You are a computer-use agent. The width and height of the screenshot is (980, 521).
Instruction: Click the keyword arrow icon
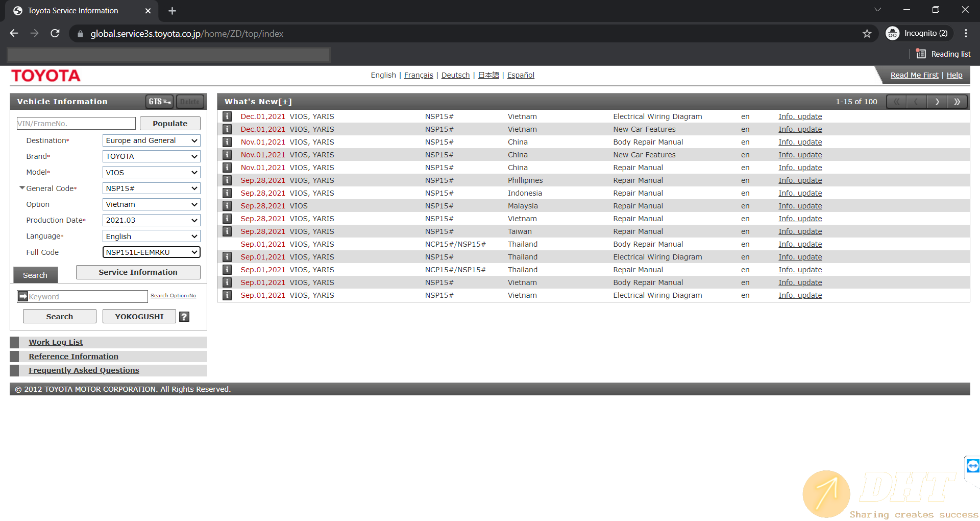[x=23, y=296]
